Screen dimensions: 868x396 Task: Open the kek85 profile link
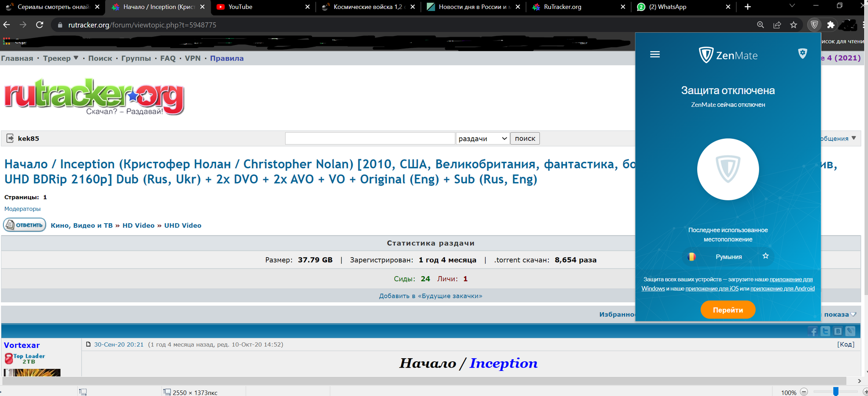coord(28,138)
